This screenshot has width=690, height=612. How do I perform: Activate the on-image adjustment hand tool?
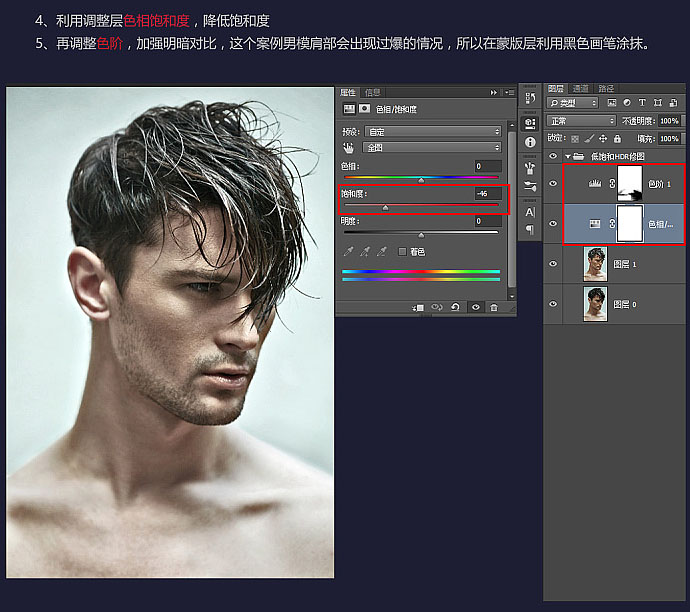coord(348,148)
